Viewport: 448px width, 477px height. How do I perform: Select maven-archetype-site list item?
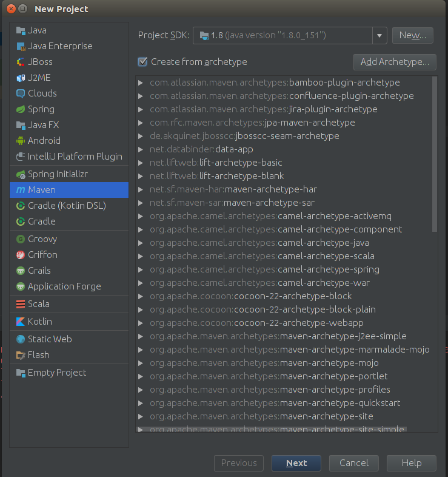coord(261,416)
